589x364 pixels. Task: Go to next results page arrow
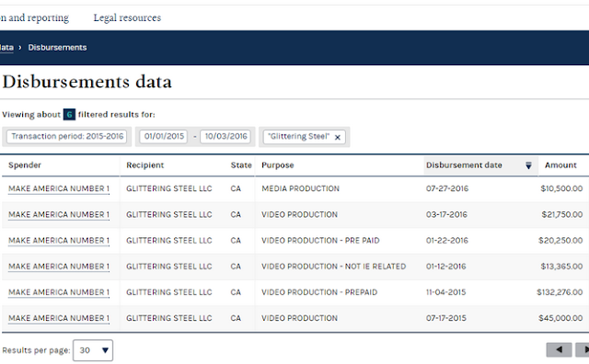(583, 349)
